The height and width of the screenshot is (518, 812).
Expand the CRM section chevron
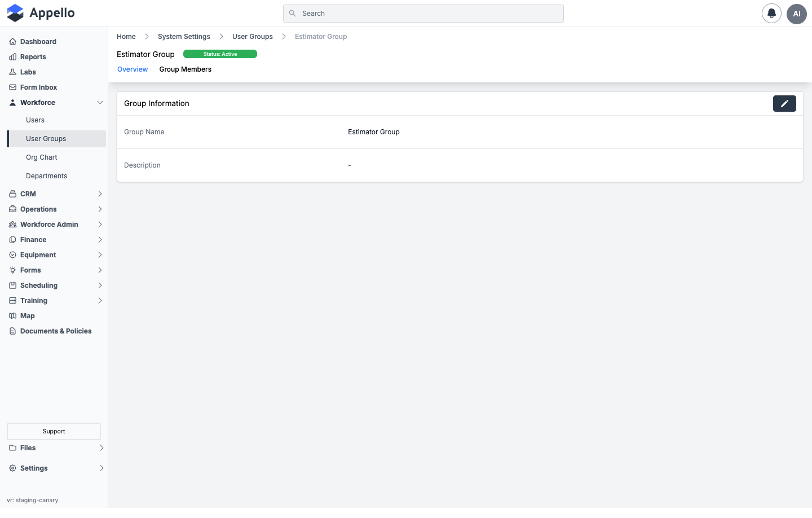tap(100, 194)
